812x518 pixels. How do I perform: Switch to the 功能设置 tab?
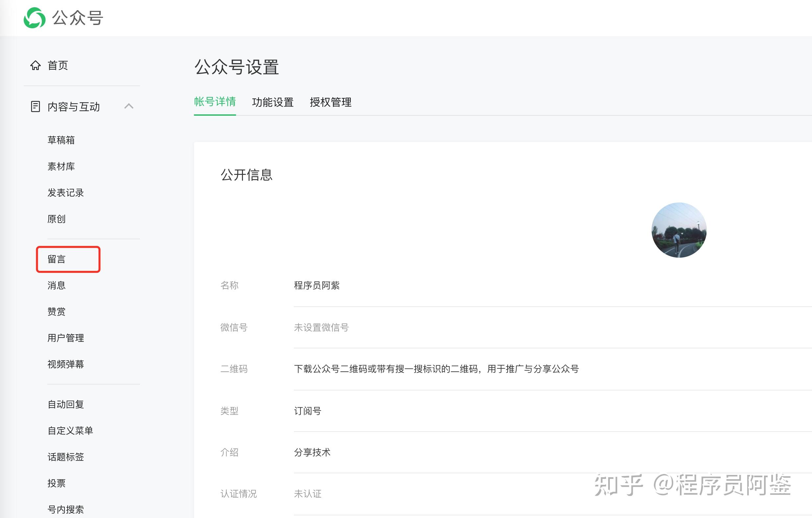[273, 102]
